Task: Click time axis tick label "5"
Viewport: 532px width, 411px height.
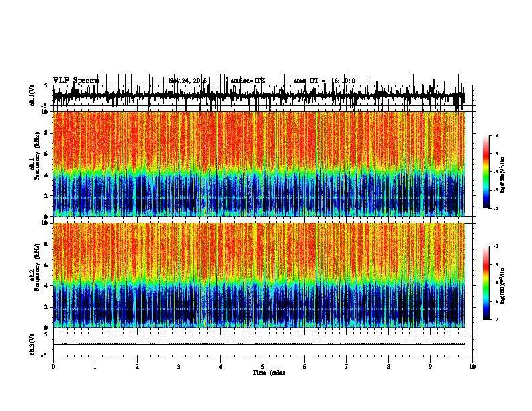Action: click(263, 367)
